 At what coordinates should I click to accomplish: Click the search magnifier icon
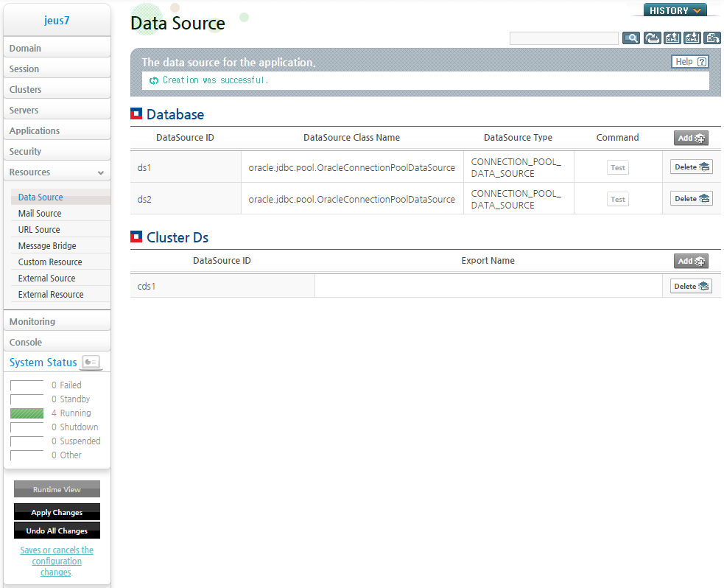630,38
